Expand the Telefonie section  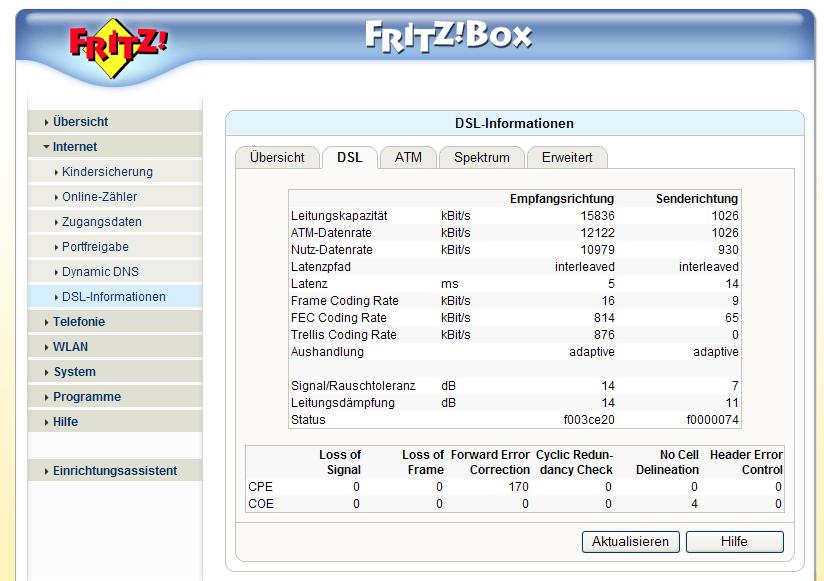79,322
